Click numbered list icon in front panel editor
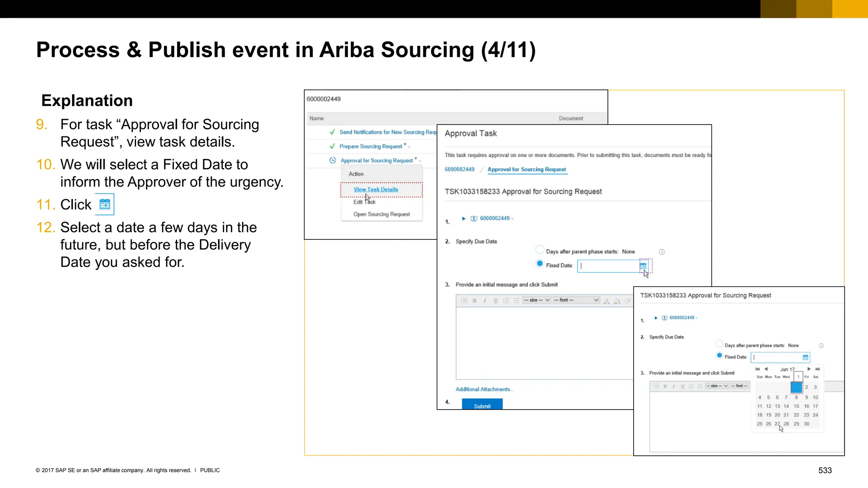This screenshot has height=488, width=868. (x=691, y=386)
